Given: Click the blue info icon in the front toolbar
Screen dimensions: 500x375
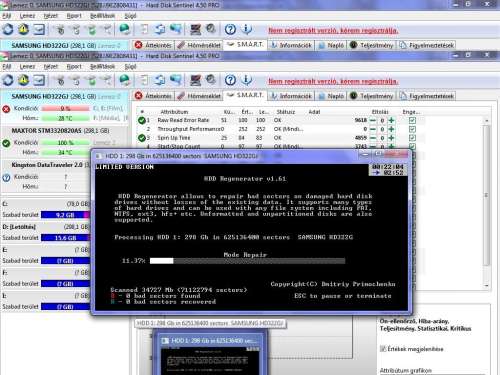Looking at the screenshot, I should [x=246, y=80].
